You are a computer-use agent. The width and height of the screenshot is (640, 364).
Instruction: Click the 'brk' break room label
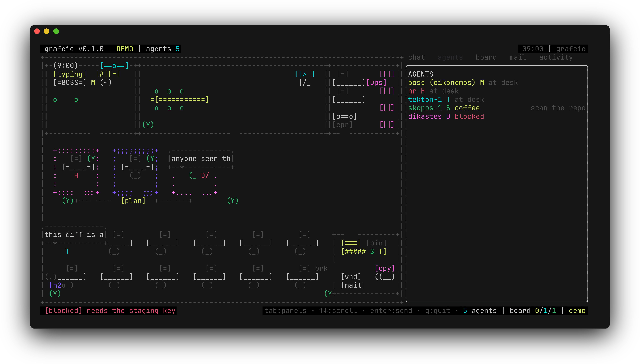click(321, 268)
